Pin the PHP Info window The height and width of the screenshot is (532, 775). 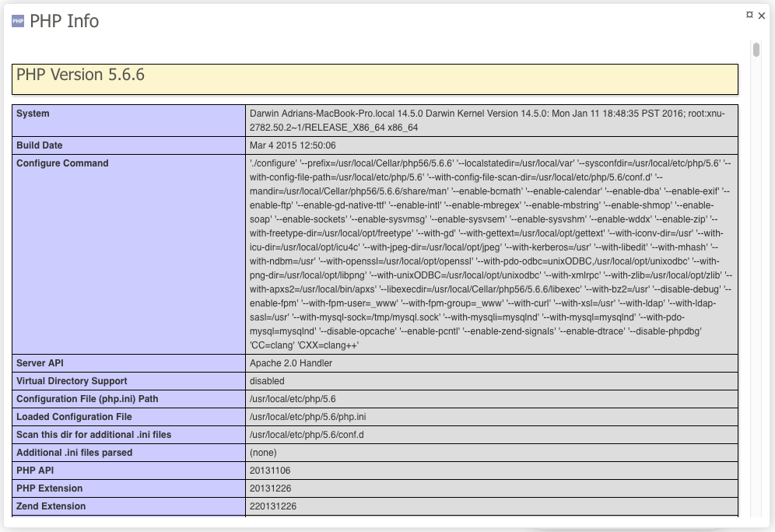point(749,15)
